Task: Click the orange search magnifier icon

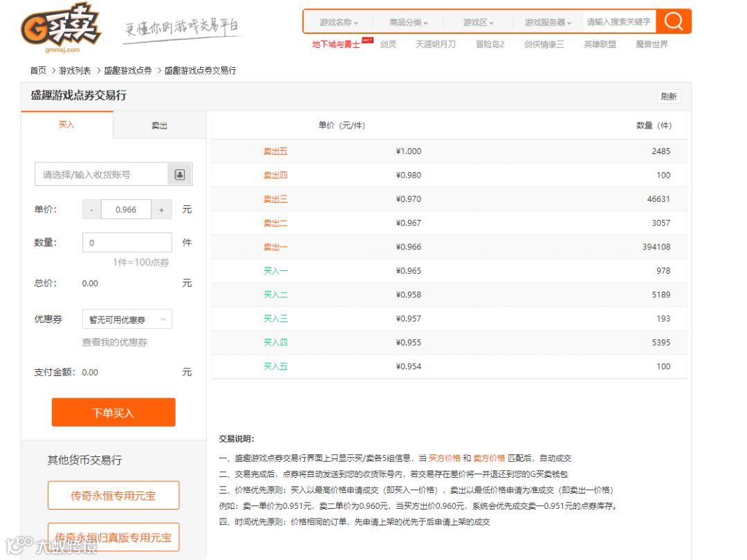Action: [x=673, y=21]
